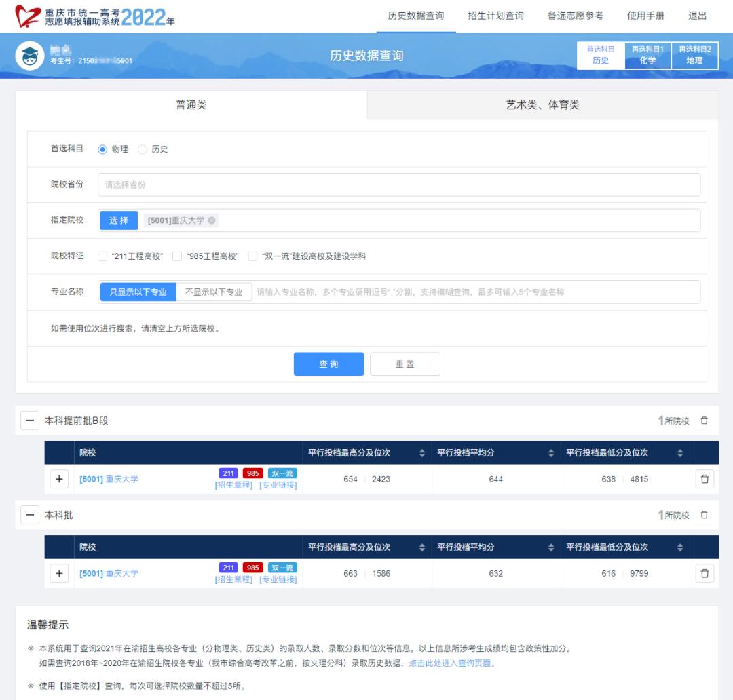Delete the 重庆大学 row in 本科提前批B段 table

[x=704, y=479]
